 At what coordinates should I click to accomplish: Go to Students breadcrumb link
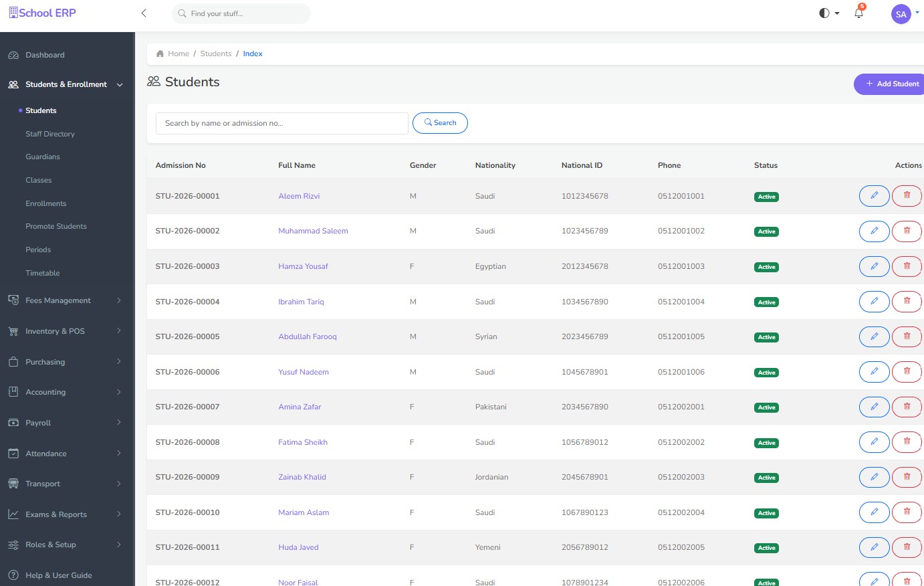(x=216, y=54)
